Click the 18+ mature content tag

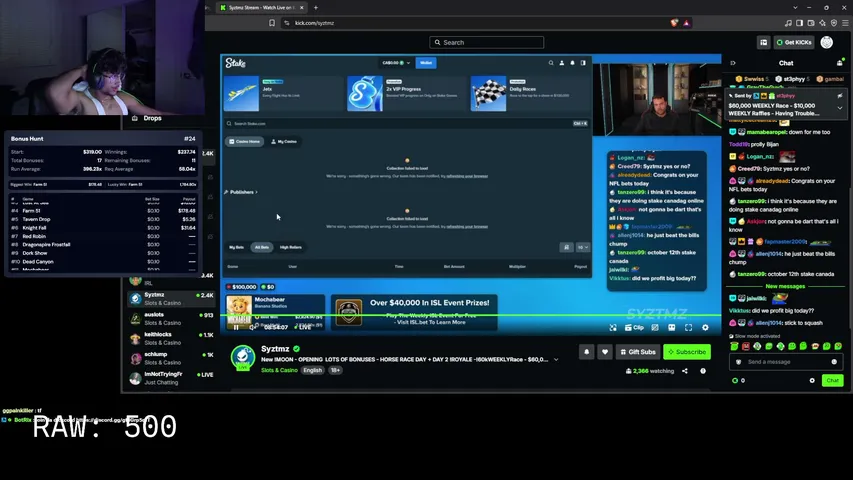(x=335, y=370)
